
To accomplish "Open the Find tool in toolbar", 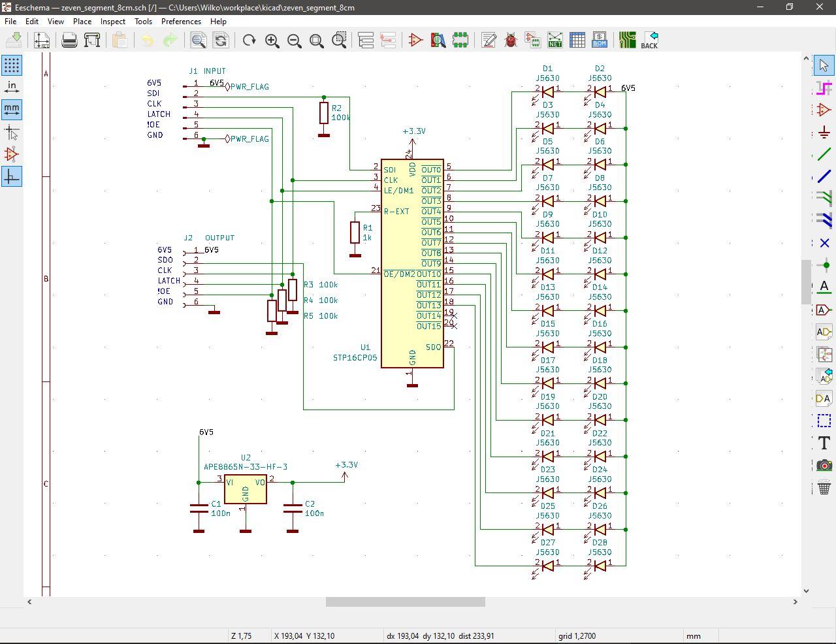I will 198,40.
